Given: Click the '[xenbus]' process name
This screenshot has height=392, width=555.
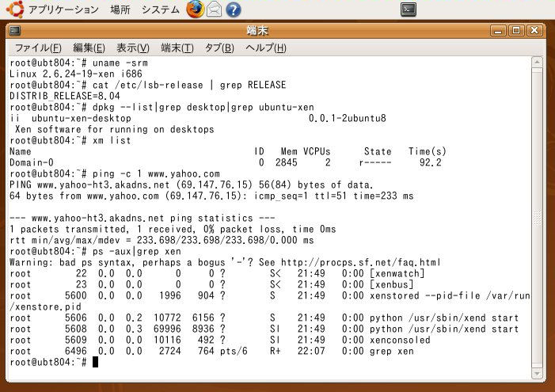Looking at the screenshot, I should click(x=391, y=285).
